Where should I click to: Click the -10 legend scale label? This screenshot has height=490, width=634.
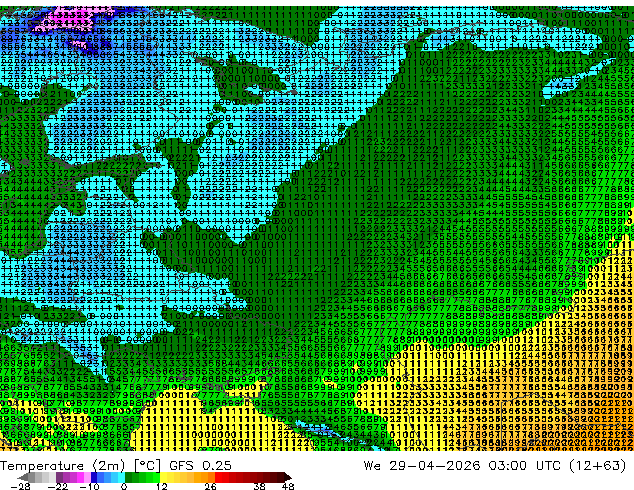pos(90,486)
